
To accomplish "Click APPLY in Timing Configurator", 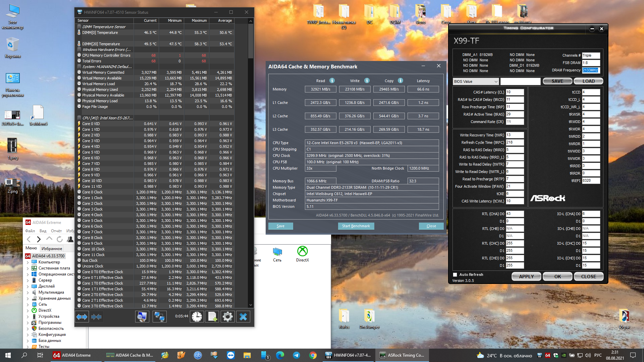I will (x=526, y=277).
